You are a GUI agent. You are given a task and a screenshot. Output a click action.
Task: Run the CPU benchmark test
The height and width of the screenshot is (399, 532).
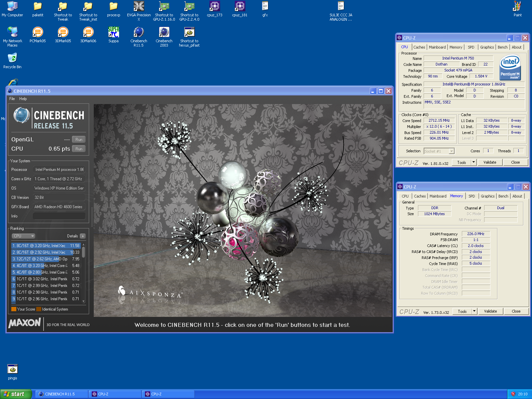tap(79, 149)
